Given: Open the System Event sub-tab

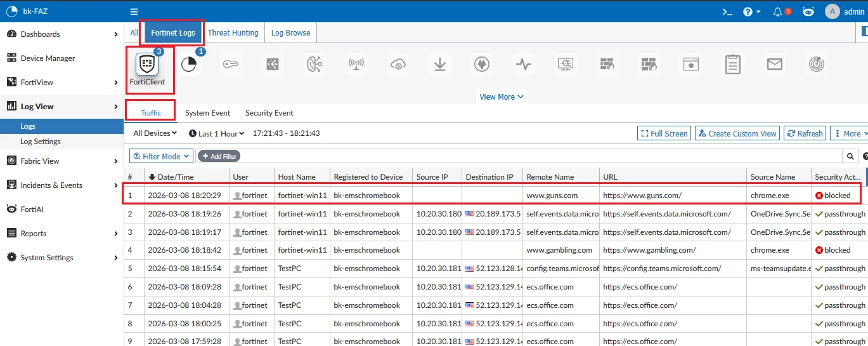Looking at the screenshot, I should coord(207,112).
